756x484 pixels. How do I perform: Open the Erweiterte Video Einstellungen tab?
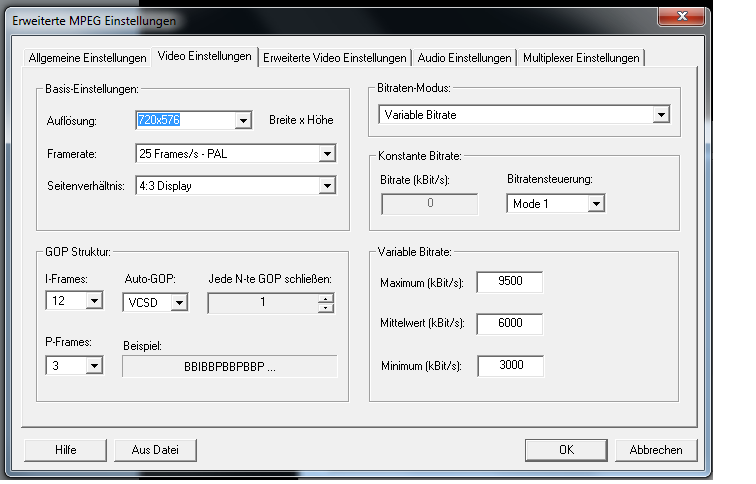(335, 58)
